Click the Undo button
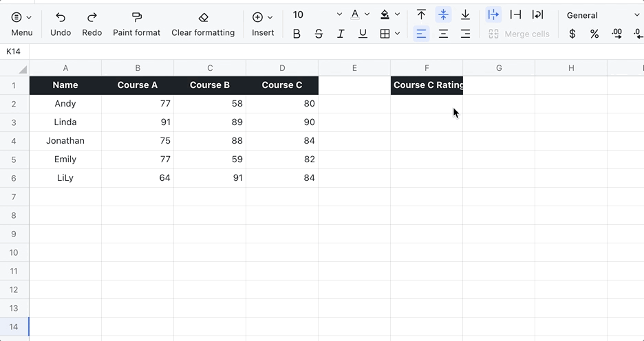The height and width of the screenshot is (341, 644). [61, 23]
